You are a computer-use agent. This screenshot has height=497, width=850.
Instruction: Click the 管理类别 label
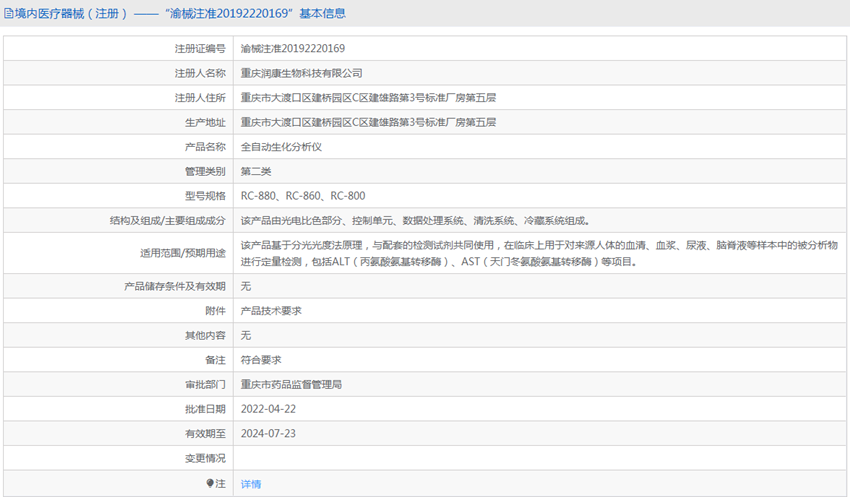click(x=205, y=171)
